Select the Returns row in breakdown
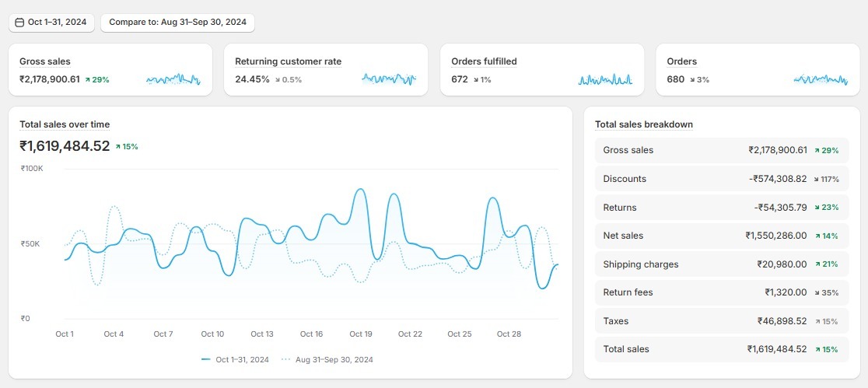 point(721,208)
